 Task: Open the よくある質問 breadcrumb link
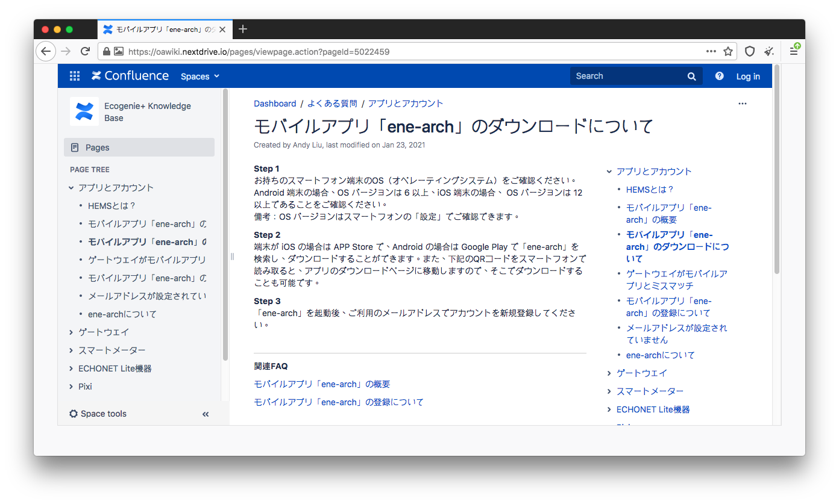[x=332, y=104]
